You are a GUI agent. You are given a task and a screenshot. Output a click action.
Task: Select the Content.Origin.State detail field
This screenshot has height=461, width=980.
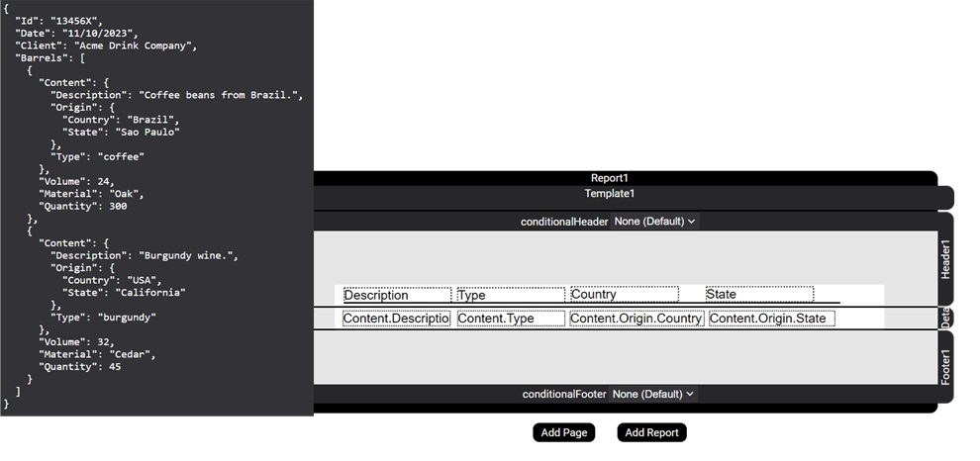772,319
